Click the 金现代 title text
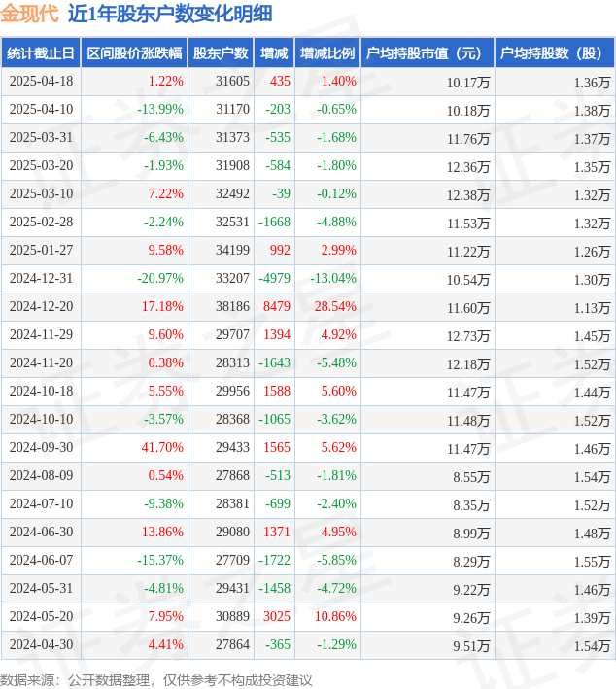 (29, 14)
